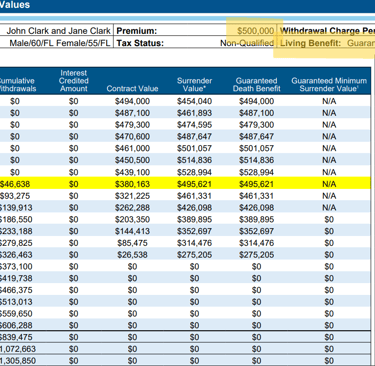Click the $495,621 surrender value in highlighted row
Screen dimensions: 375x366
coord(194,184)
